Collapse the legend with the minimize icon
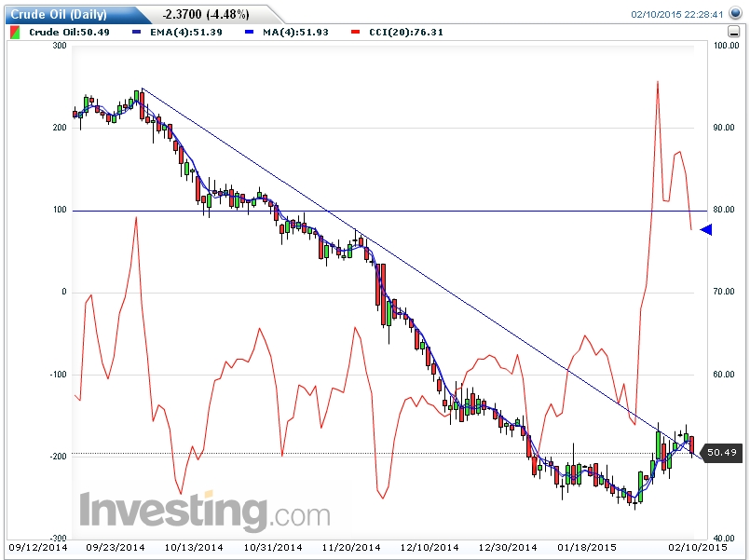This screenshot has height=560, width=750. [733, 32]
